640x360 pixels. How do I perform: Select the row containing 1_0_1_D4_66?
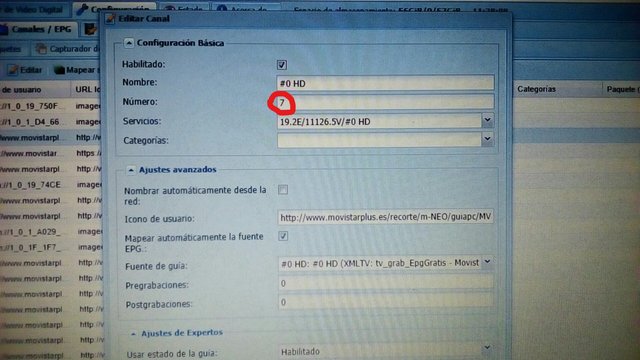pyautogui.click(x=51, y=122)
